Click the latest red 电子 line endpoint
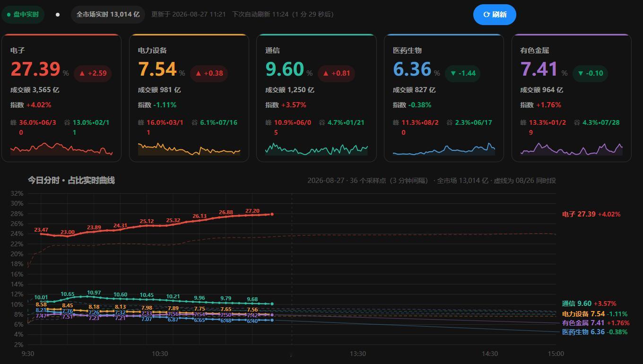The width and height of the screenshot is (643, 364). pyautogui.click(x=272, y=215)
